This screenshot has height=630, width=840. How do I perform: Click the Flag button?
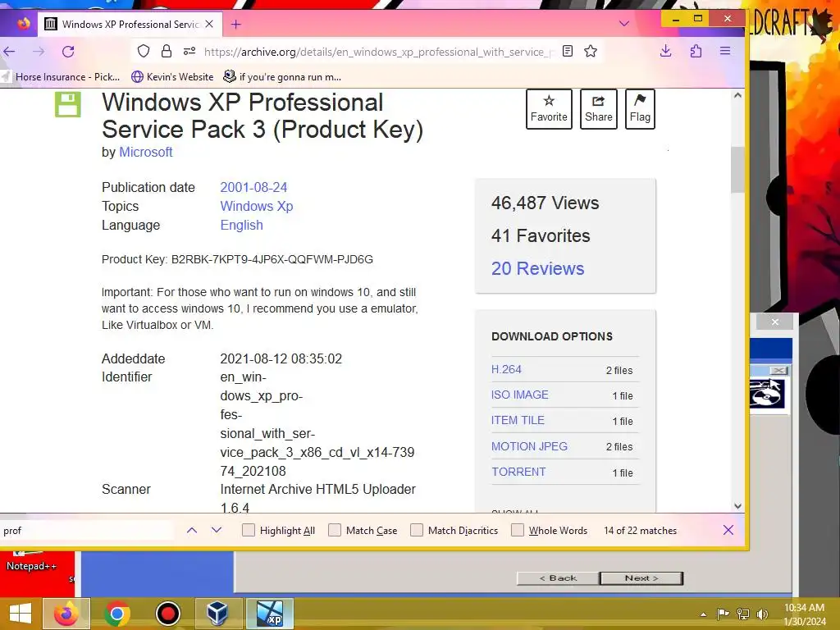pyautogui.click(x=640, y=109)
